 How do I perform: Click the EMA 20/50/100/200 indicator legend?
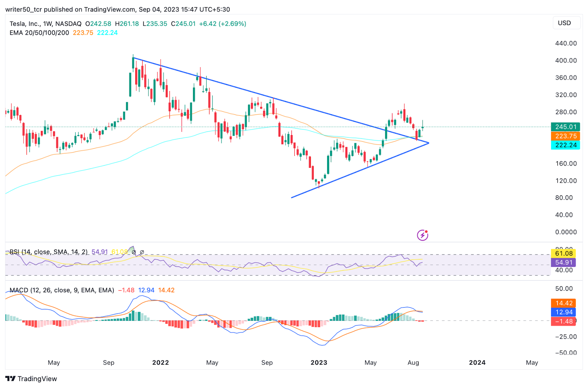coord(39,33)
